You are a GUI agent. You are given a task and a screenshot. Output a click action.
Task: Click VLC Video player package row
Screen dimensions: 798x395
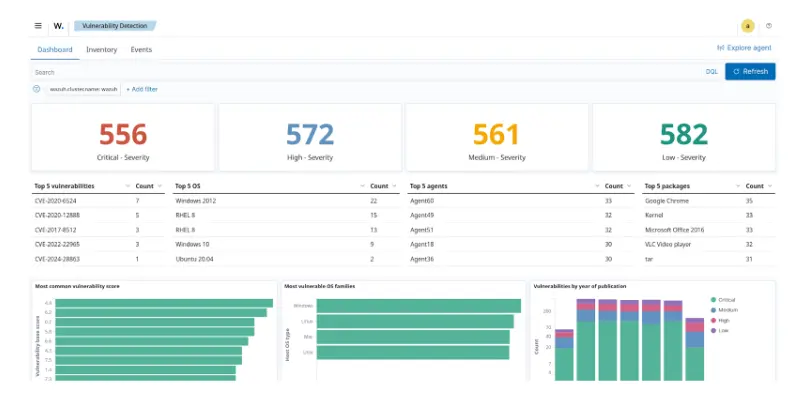coord(708,244)
